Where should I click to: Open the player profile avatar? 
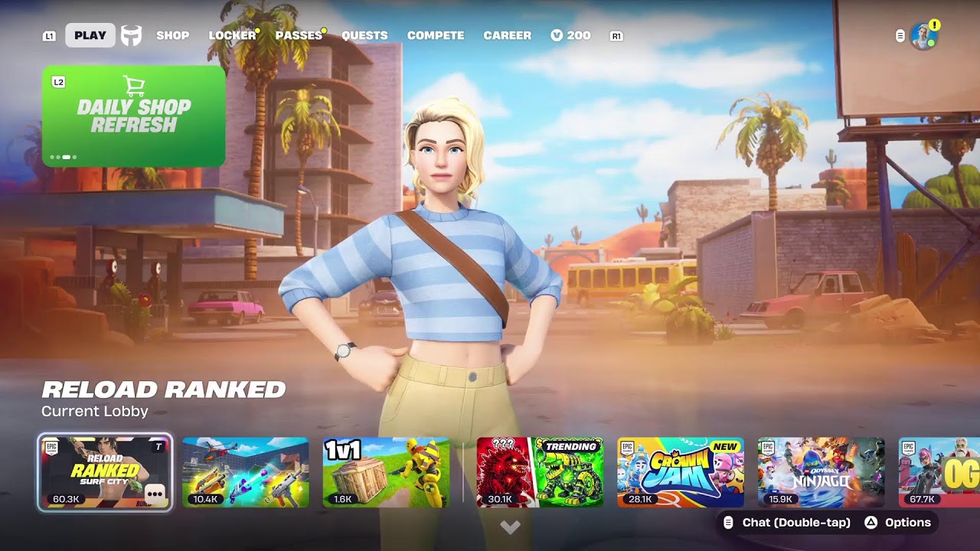pyautogui.click(x=923, y=36)
